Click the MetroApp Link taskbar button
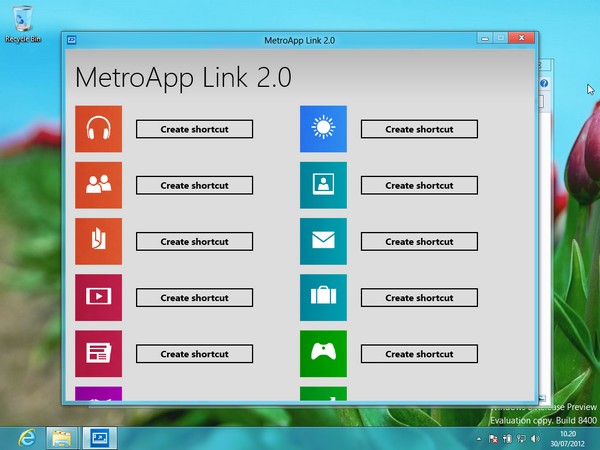600x450 pixels. click(99, 439)
